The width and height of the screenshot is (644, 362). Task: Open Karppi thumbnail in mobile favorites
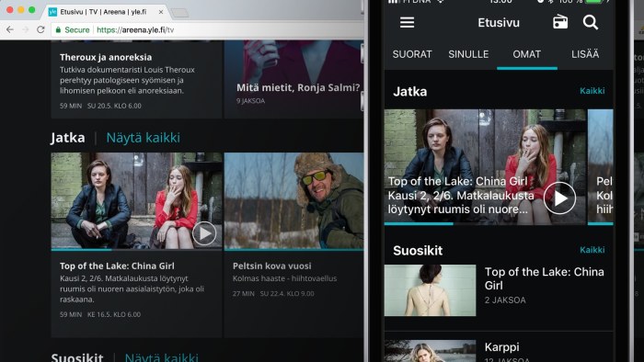click(x=430, y=351)
